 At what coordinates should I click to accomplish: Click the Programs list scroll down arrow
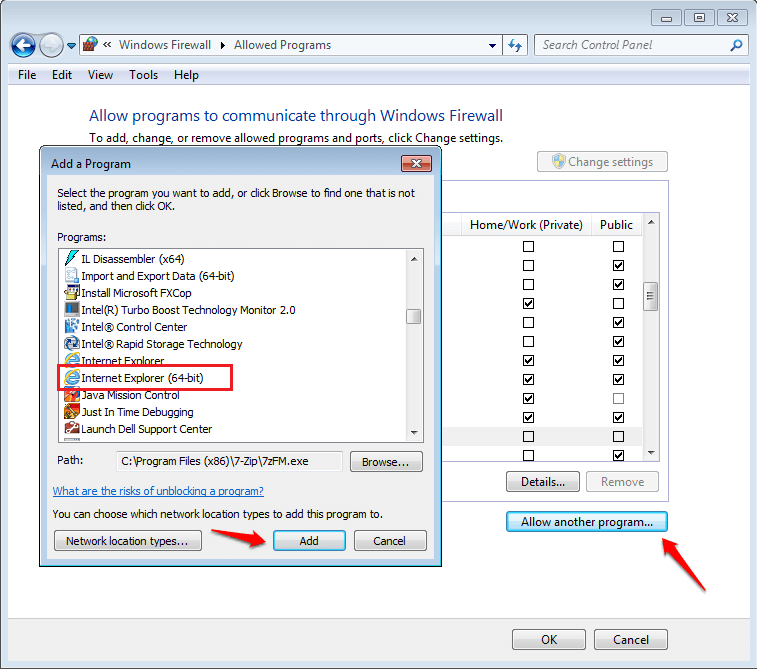pos(414,432)
